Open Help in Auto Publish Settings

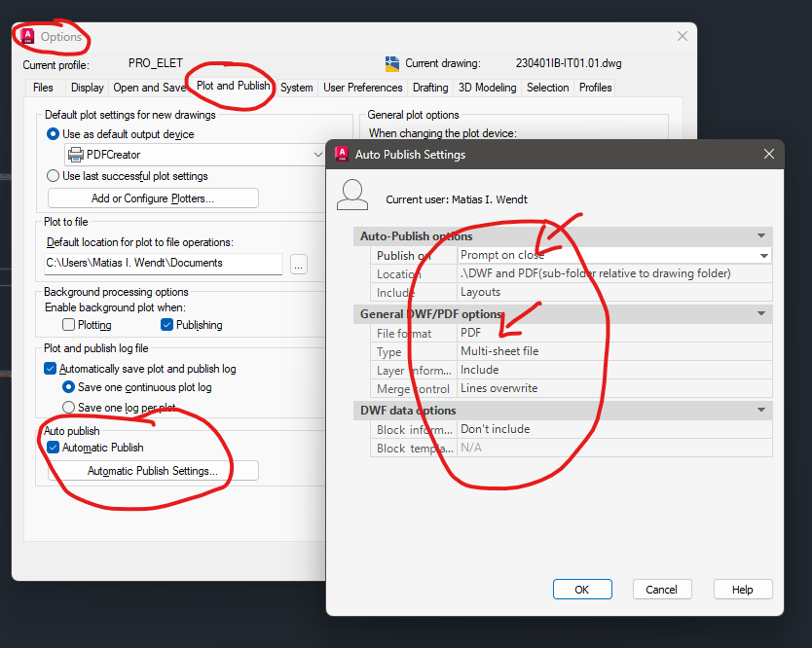click(x=743, y=590)
